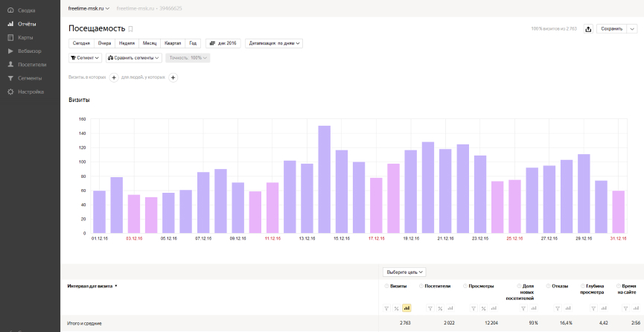Open Сегменты in the sidebar

point(25,78)
